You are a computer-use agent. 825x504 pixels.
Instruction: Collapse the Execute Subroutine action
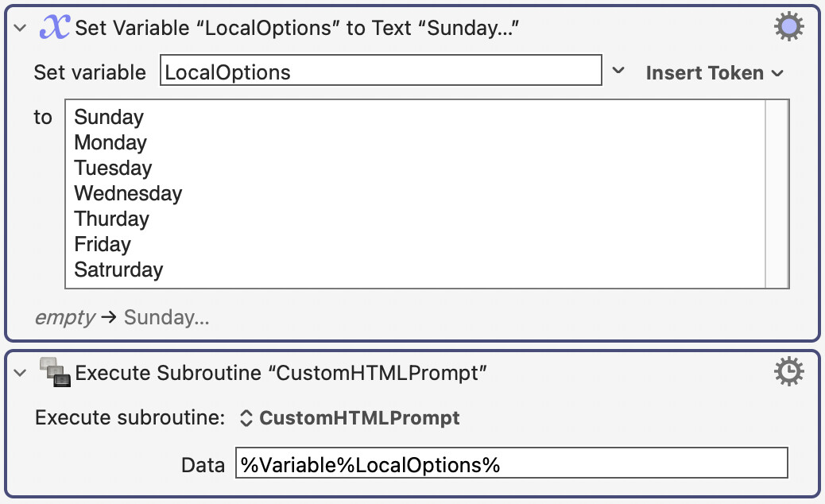click(20, 373)
